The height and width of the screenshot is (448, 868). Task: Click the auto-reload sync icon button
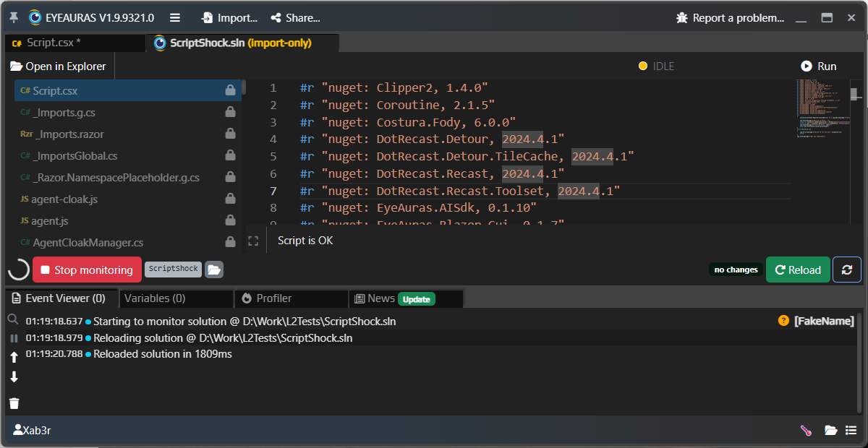click(846, 270)
